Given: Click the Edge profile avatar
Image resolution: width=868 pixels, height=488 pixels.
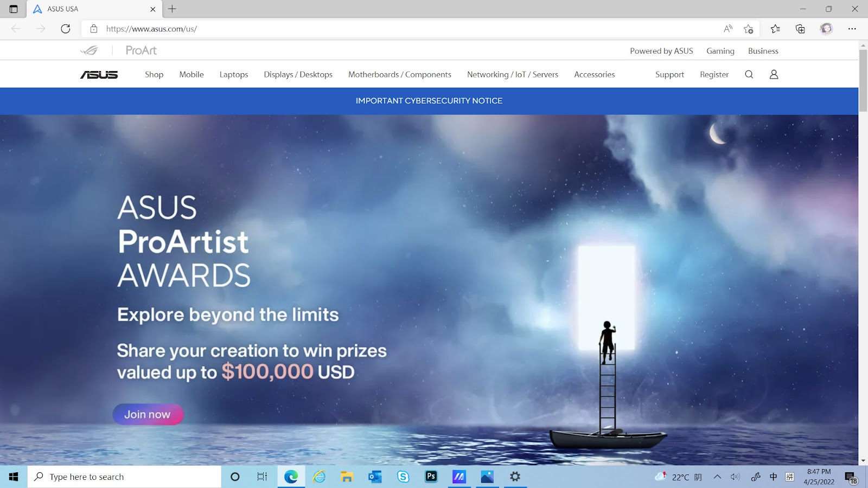Looking at the screenshot, I should [826, 29].
